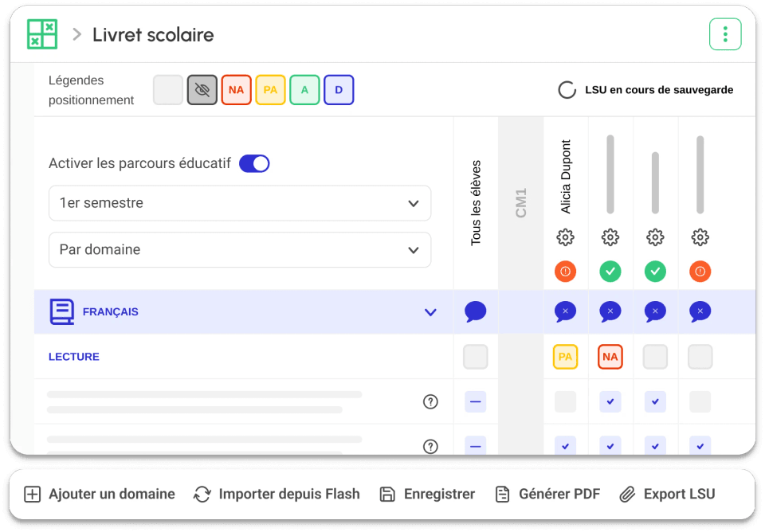
Task: Collapse the FRANÇAIS domain row
Action: point(430,312)
